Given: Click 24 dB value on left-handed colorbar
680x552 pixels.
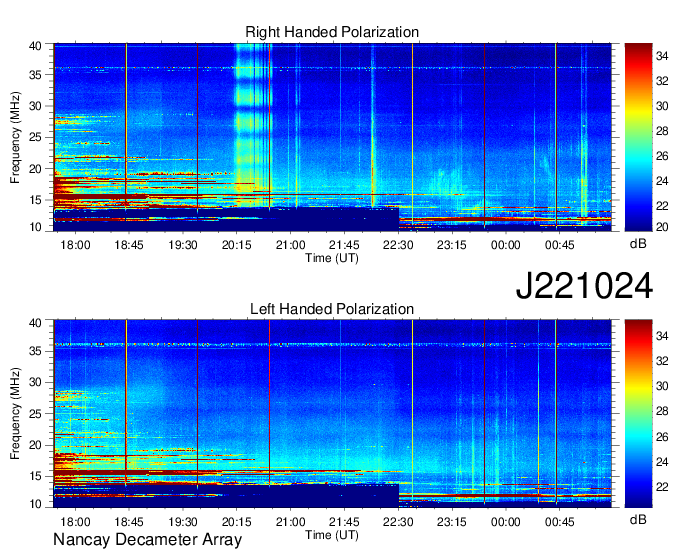Looking at the screenshot, I should pyautogui.click(x=662, y=462).
